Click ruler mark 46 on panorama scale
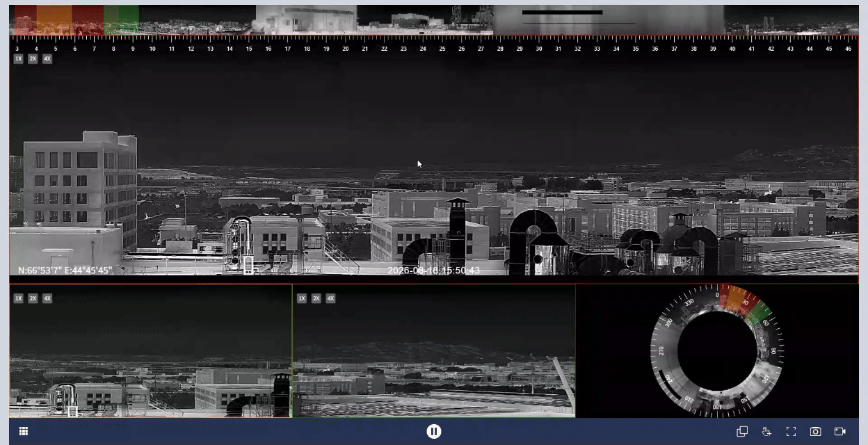 849,49
